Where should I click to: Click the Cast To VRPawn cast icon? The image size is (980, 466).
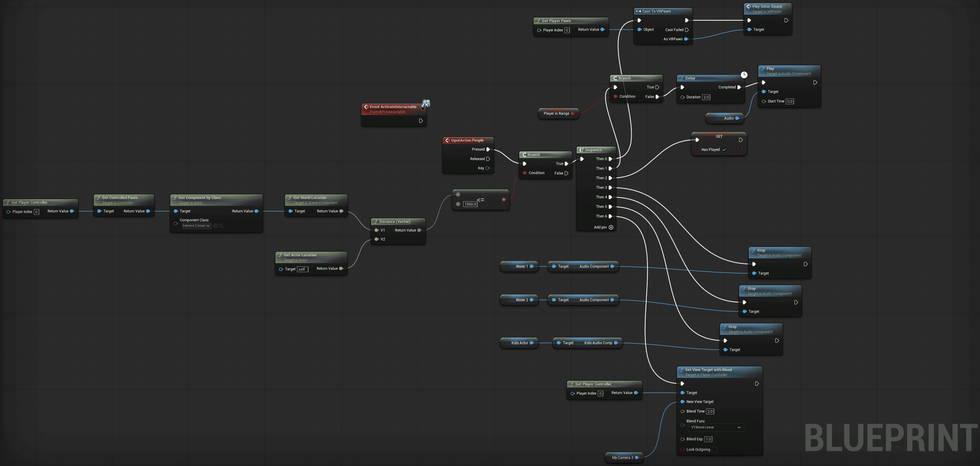point(638,11)
